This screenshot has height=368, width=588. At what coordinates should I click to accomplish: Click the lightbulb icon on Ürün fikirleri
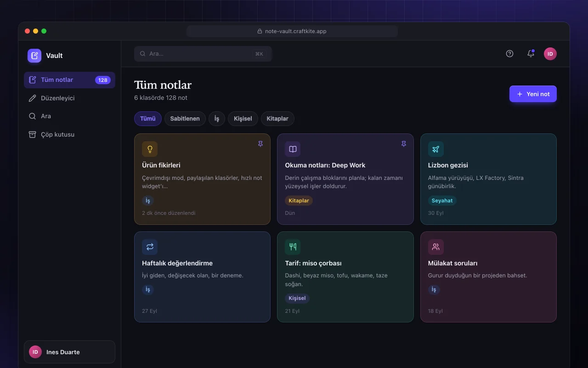pyautogui.click(x=150, y=149)
